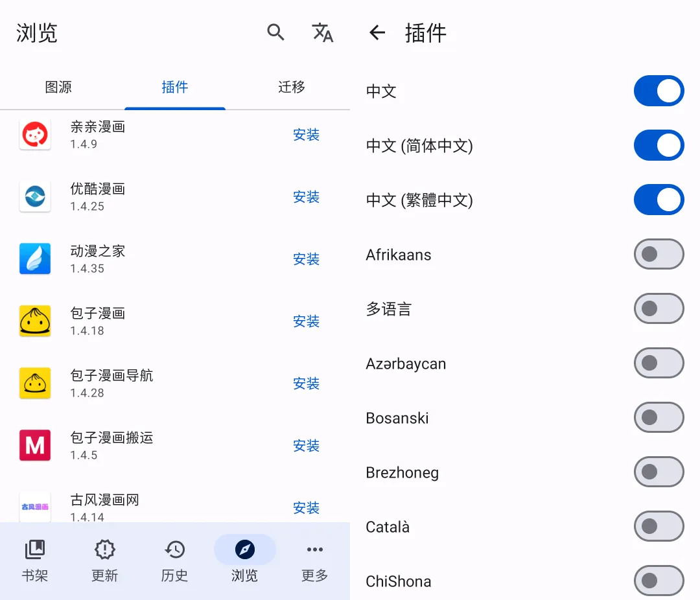
Task: Install the 古风漫画网 extension
Action: click(306, 507)
